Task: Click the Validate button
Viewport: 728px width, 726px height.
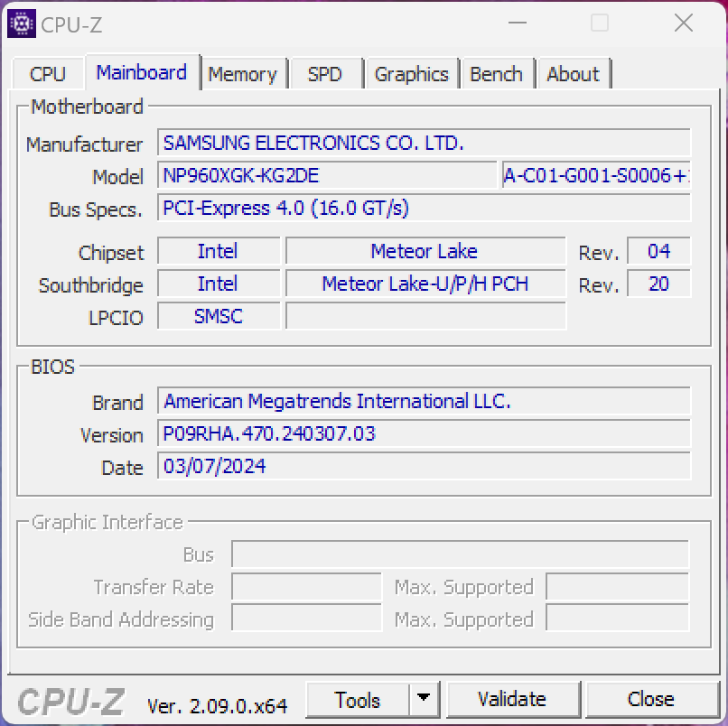Action: coord(512,700)
